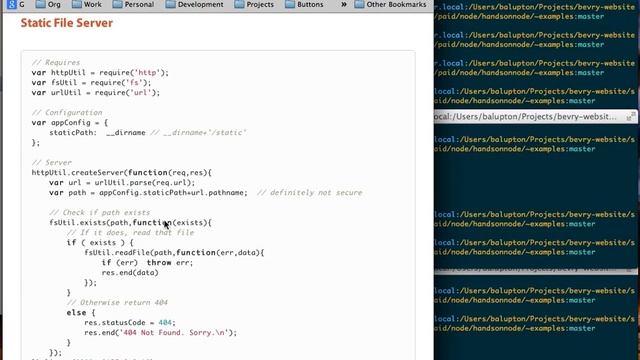Click the '404 Not Found. Sorry.' line
640x360 pixels.
pos(161,333)
